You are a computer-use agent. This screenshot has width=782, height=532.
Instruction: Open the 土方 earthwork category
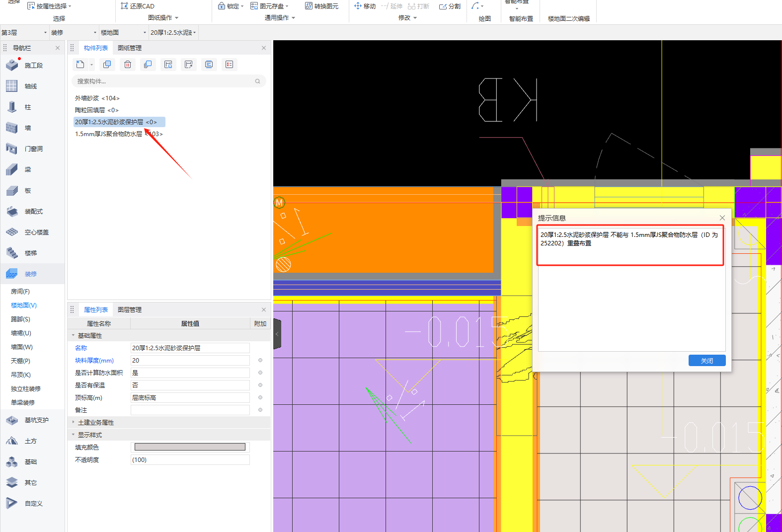tap(30, 441)
